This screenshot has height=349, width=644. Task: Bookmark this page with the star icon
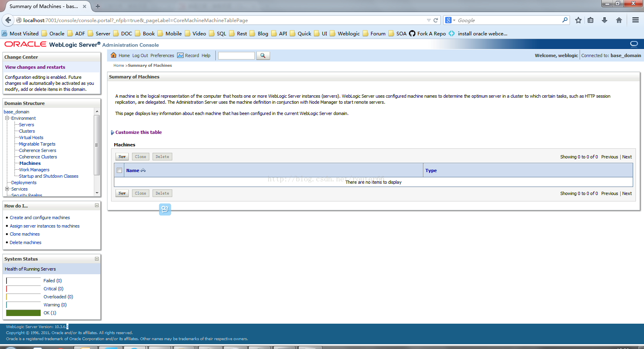click(x=578, y=20)
